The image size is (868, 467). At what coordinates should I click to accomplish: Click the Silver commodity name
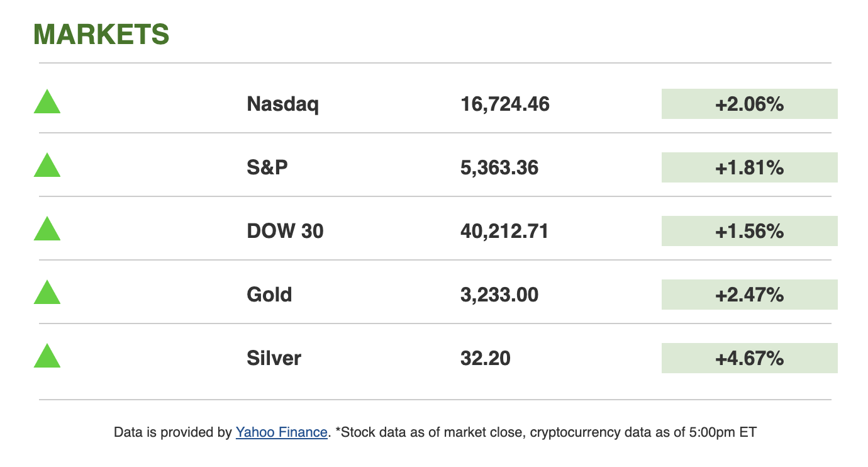274,358
